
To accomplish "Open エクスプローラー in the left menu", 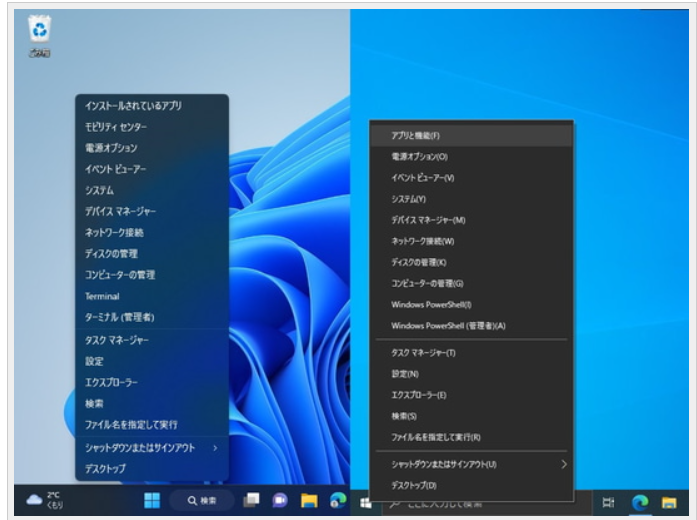I will coord(152,383).
